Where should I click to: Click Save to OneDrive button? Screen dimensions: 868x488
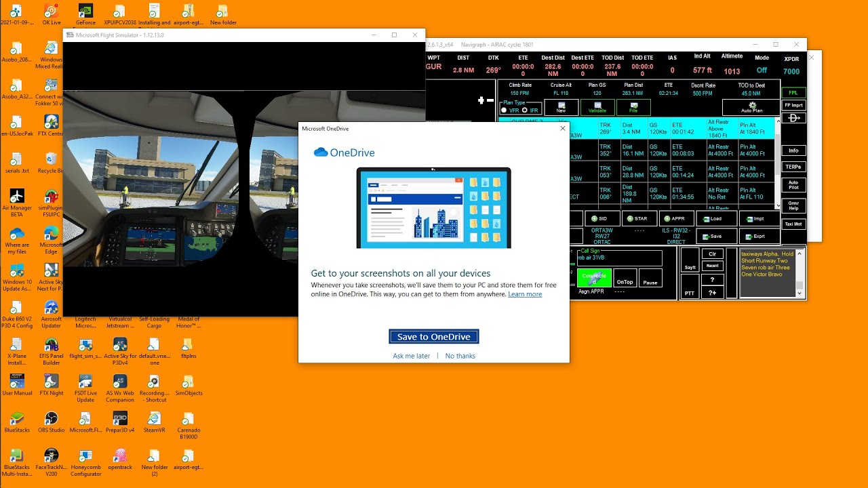[434, 337]
